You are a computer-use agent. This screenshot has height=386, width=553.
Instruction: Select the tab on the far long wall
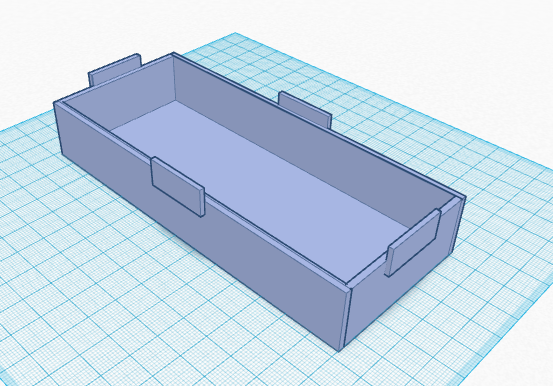click(x=305, y=108)
